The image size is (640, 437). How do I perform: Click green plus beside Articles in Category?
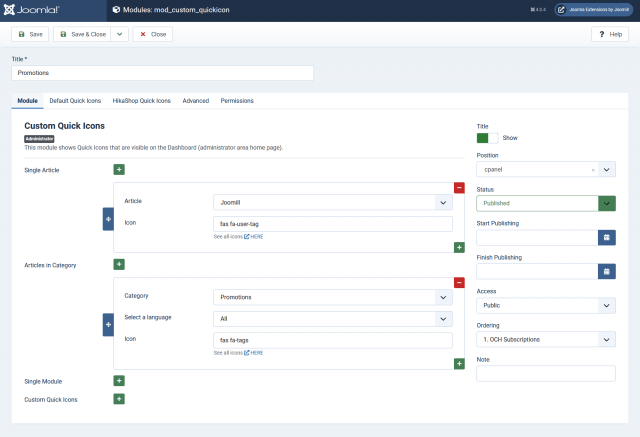[119, 265]
